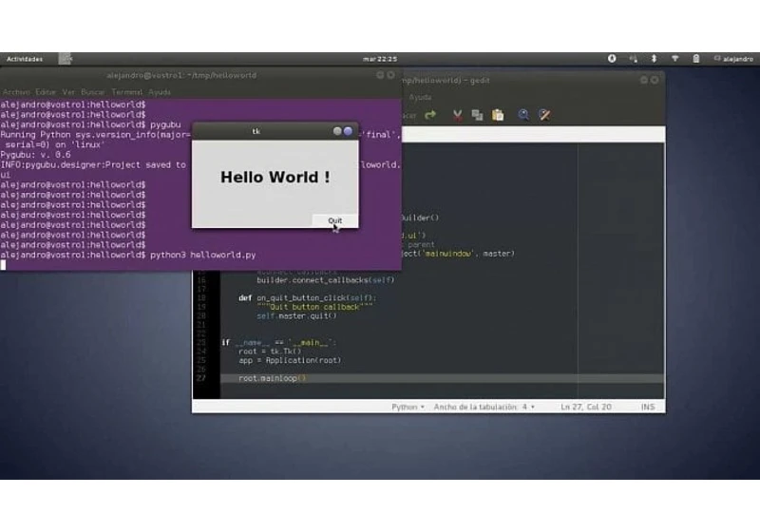Click the INS insert mode indicator

[x=648, y=407]
